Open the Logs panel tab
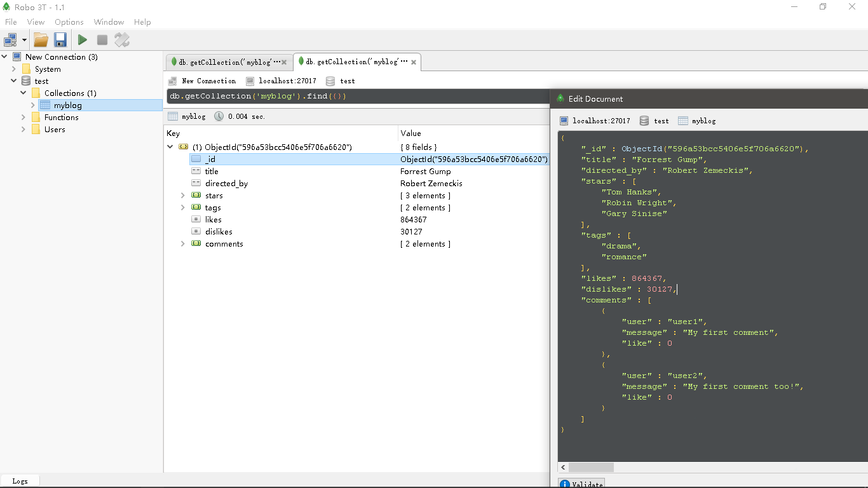Viewport: 868px width, 488px height. pos(20,481)
